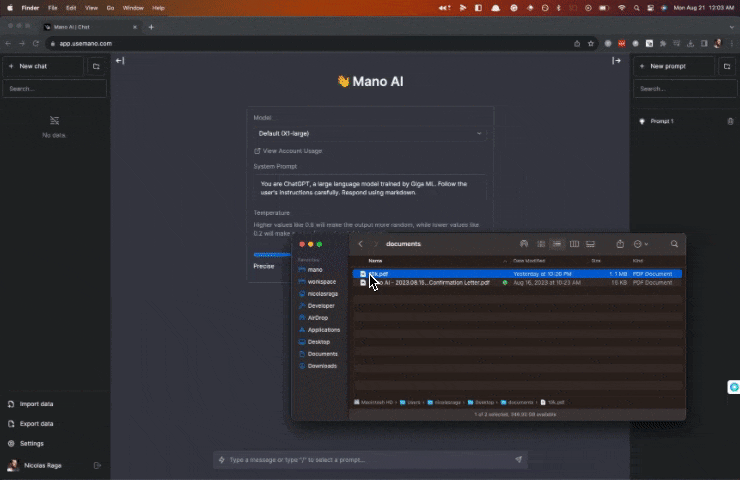Create a new prompt folder
740x480 pixels.
point(727,66)
